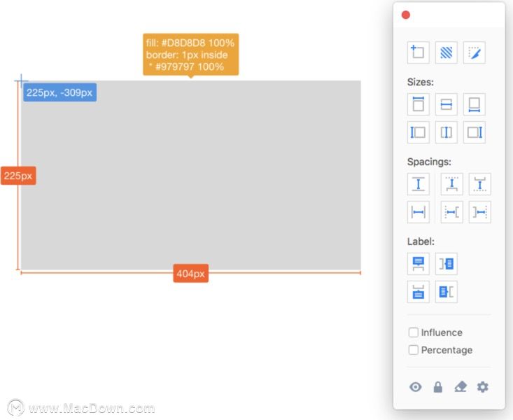513x420 pixels.
Task: Place label above the layer
Action: tap(418, 264)
